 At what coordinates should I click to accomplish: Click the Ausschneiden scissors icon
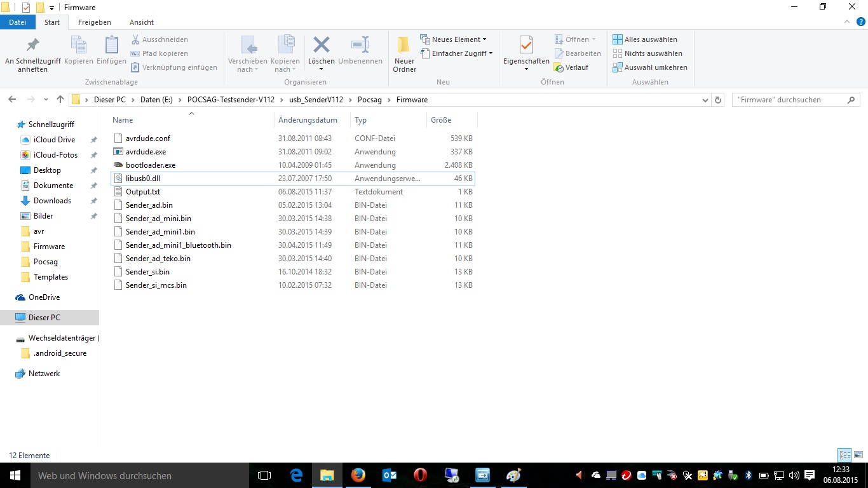coord(135,39)
